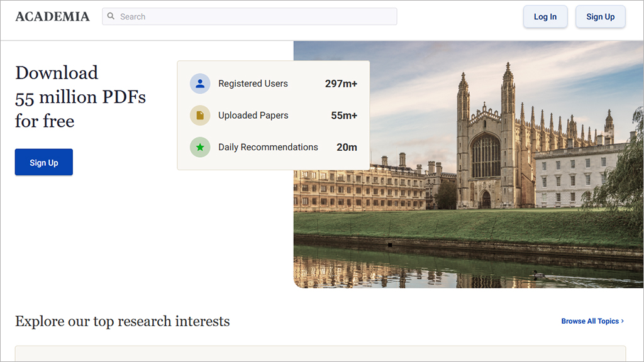The image size is (644, 362).
Task: Click the Registered Users person icon
Action: click(200, 84)
